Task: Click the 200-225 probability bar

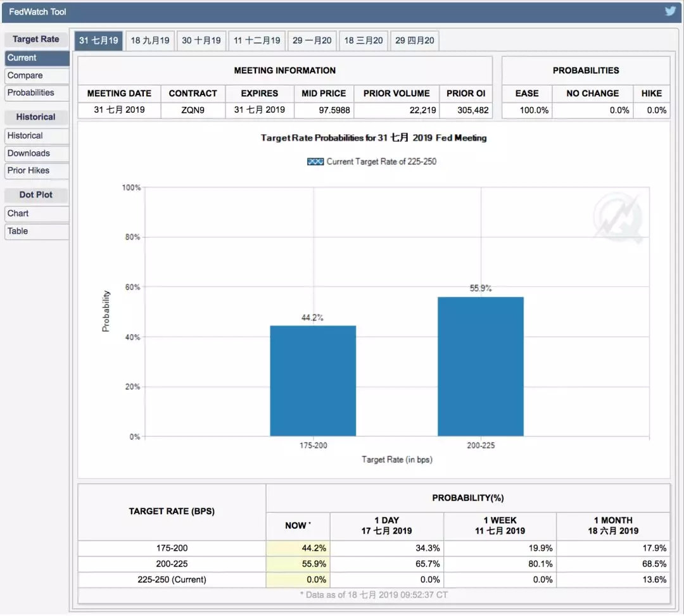Action: coord(481,366)
